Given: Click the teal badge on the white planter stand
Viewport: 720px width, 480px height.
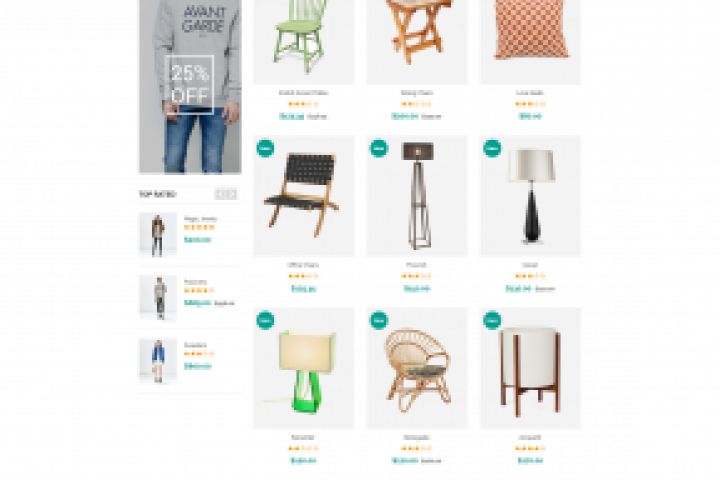Looking at the screenshot, I should click(x=492, y=320).
